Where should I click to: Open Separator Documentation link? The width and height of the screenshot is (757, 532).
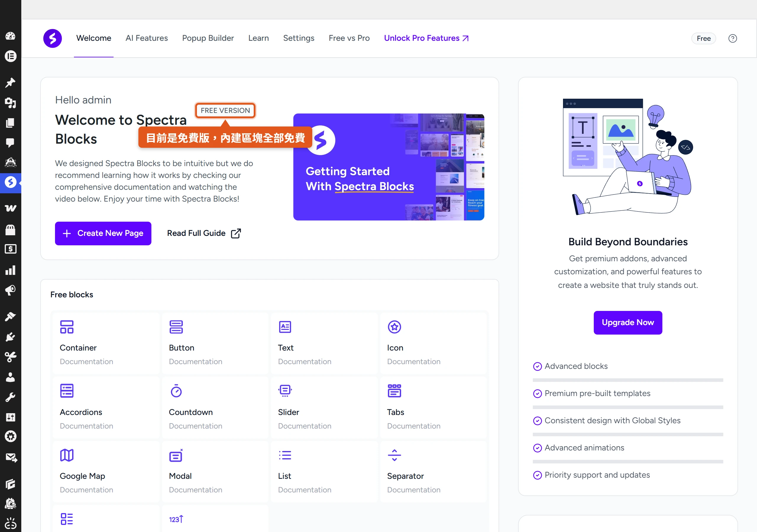[x=413, y=490]
